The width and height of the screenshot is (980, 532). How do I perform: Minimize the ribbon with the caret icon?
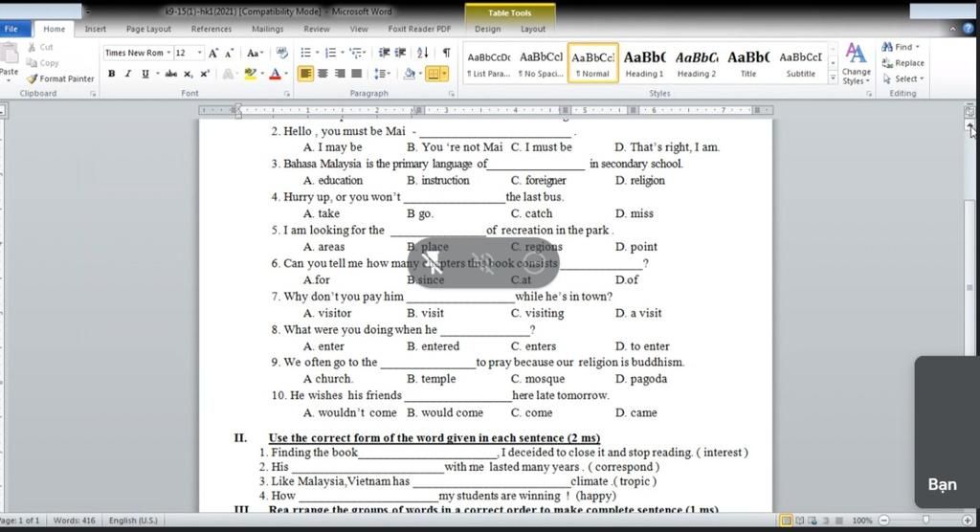[952, 29]
